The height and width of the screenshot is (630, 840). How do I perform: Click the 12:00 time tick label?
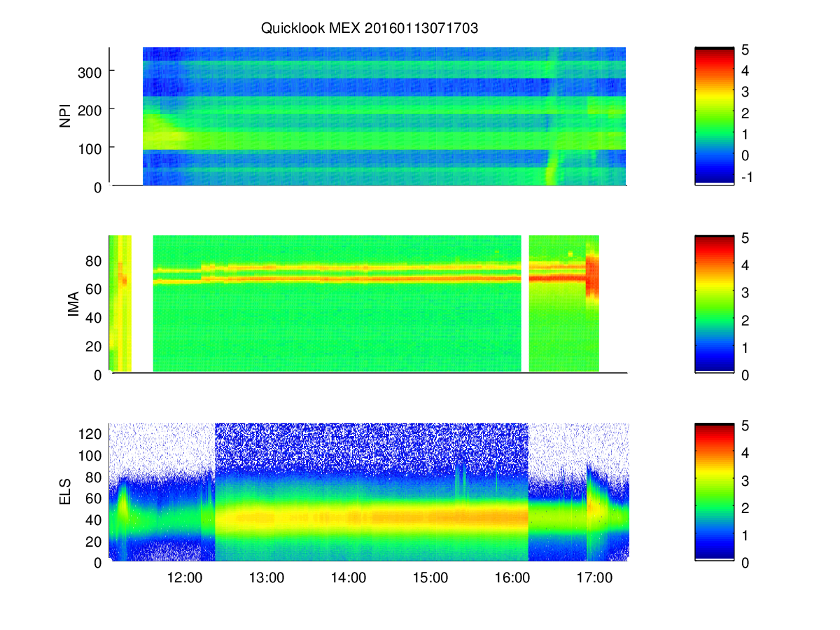pyautogui.click(x=185, y=578)
